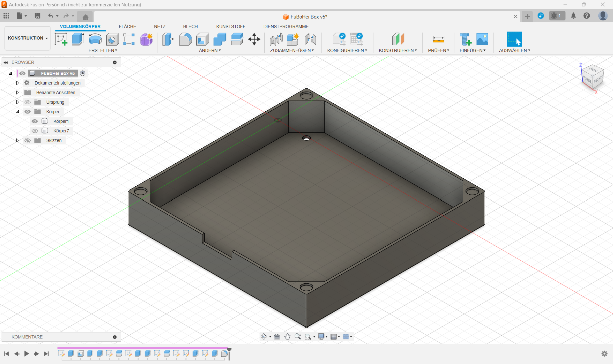The height and width of the screenshot is (364, 613).
Task: Expand the Dokumenteinstellungen tree node
Action: point(18,83)
